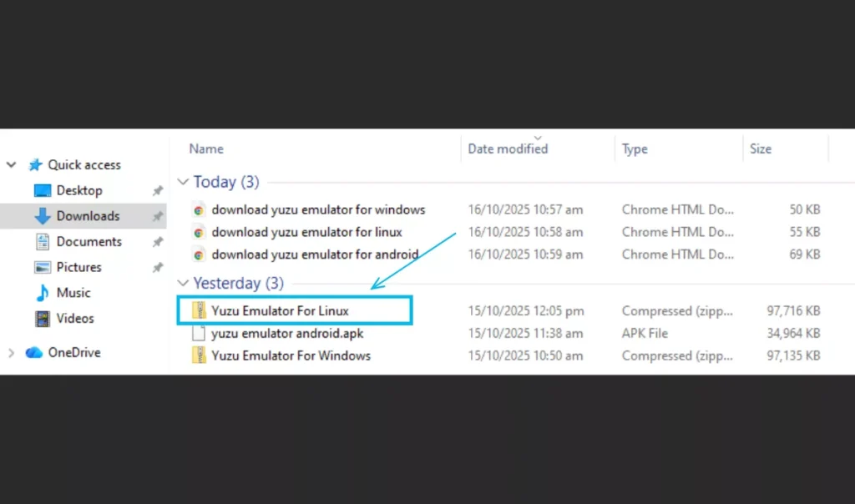Click Chrome icon of yuzu windows download file

pyautogui.click(x=199, y=209)
